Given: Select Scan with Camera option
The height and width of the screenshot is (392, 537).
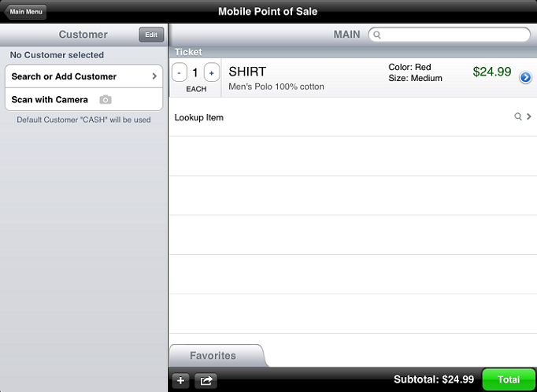Looking at the screenshot, I should pyautogui.click(x=50, y=100).
